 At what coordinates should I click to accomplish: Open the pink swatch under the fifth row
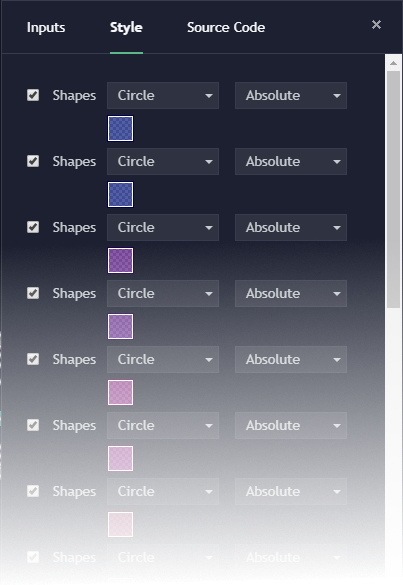pos(121,392)
